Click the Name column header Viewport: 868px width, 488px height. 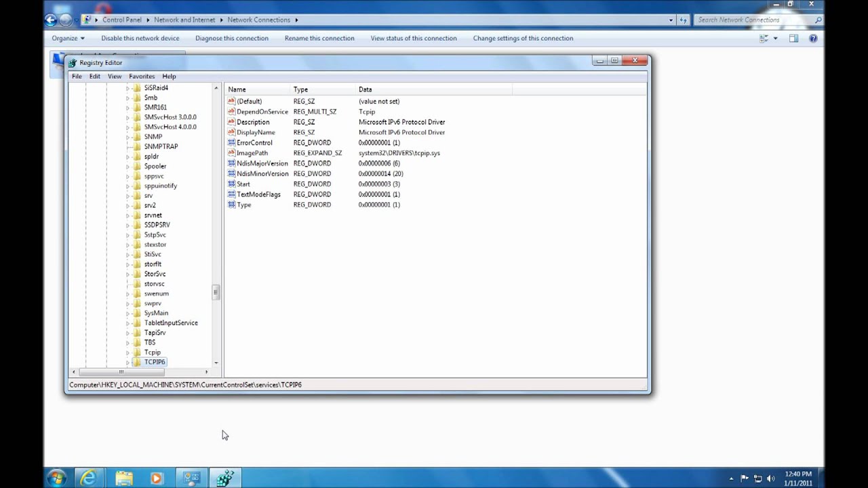[x=257, y=89]
